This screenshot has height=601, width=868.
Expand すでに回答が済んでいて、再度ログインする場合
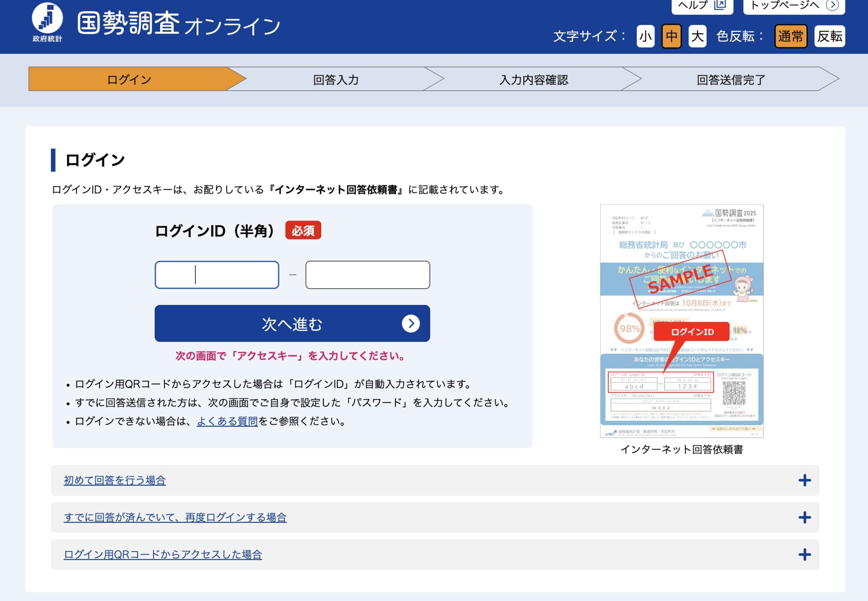pos(175,517)
